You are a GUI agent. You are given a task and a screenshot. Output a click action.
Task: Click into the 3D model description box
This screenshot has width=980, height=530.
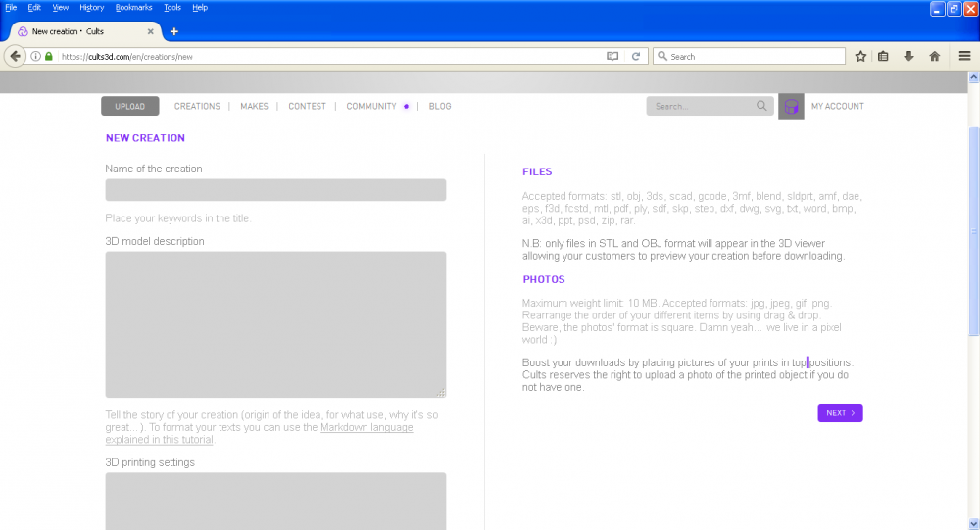[x=275, y=324]
